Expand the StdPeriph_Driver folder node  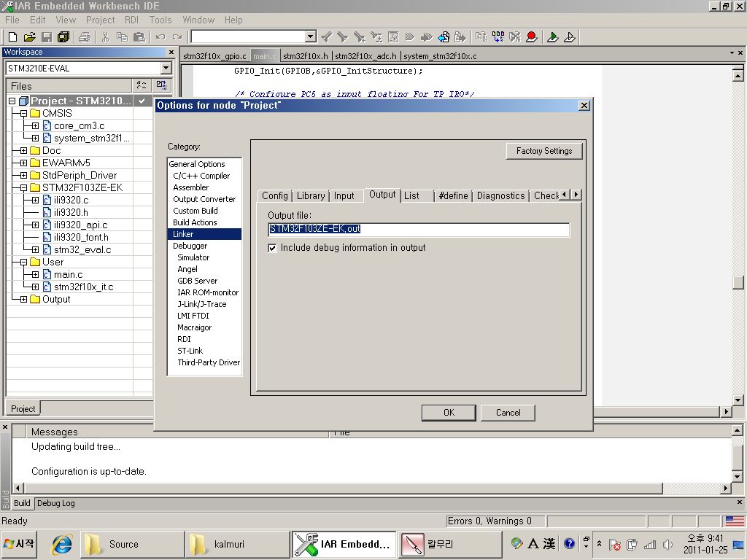[x=23, y=175]
